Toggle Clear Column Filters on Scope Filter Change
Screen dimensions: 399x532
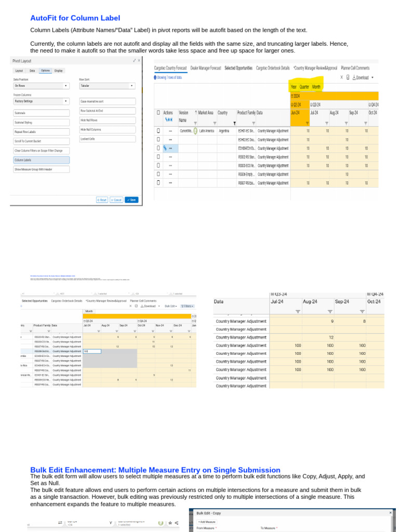point(42,151)
